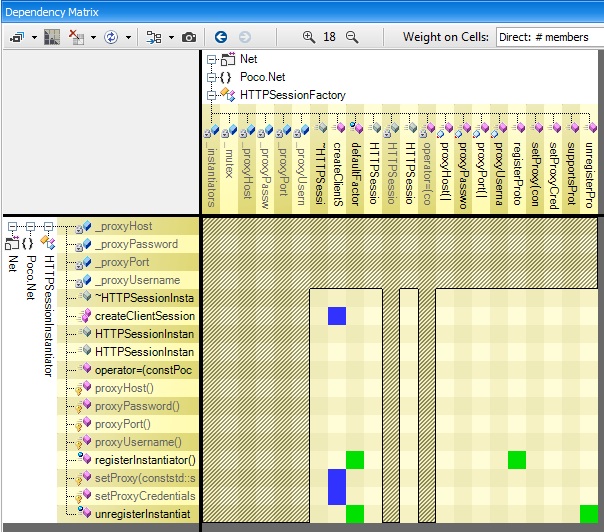The height and width of the screenshot is (532, 604).
Task: Select the createClientSession row item
Action: [144, 316]
